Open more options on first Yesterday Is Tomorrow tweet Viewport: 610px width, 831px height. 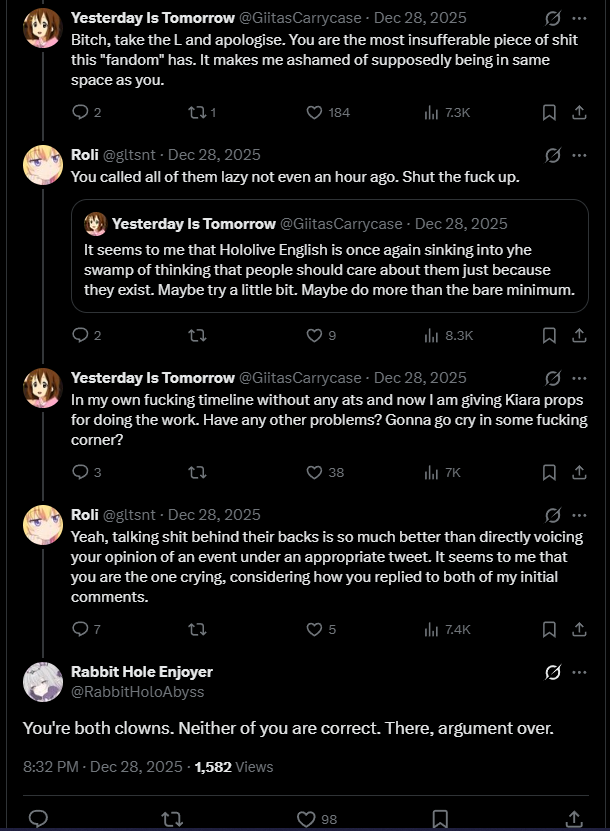coord(580,19)
